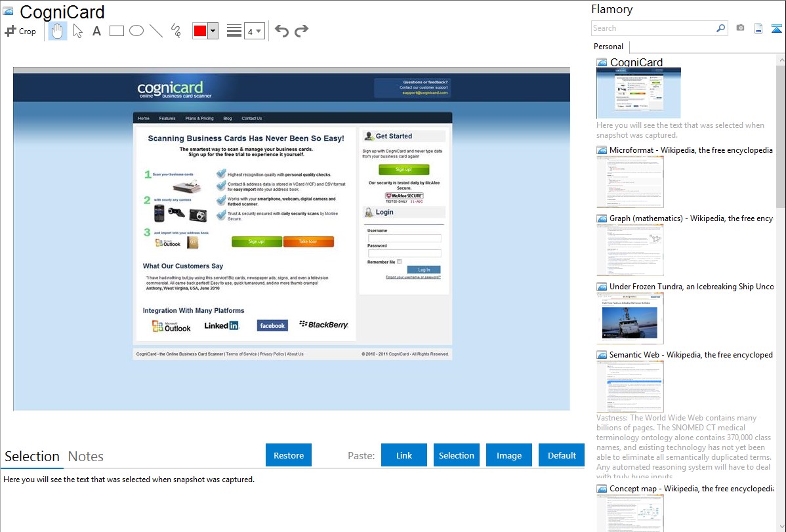Open the drawing color dropdown arrow
Viewport: 786px width, 532px height.
[x=213, y=31]
